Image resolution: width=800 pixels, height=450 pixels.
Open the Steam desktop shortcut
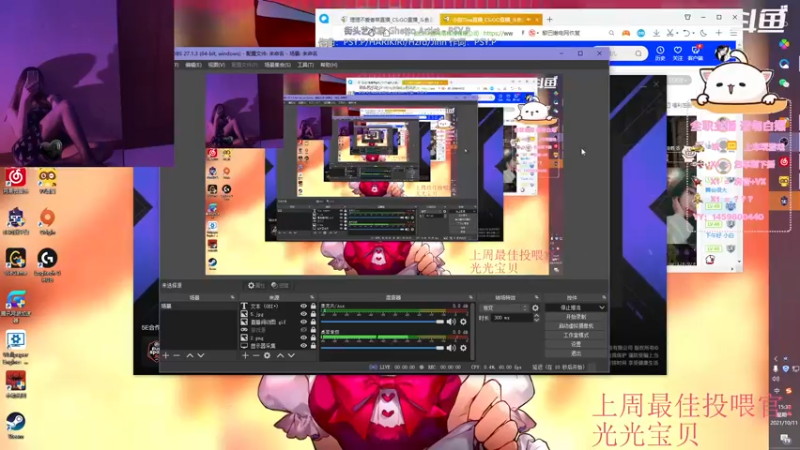click(x=16, y=425)
